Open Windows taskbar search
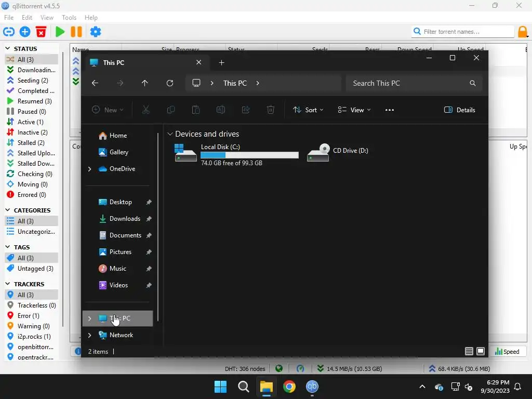 coord(243,387)
